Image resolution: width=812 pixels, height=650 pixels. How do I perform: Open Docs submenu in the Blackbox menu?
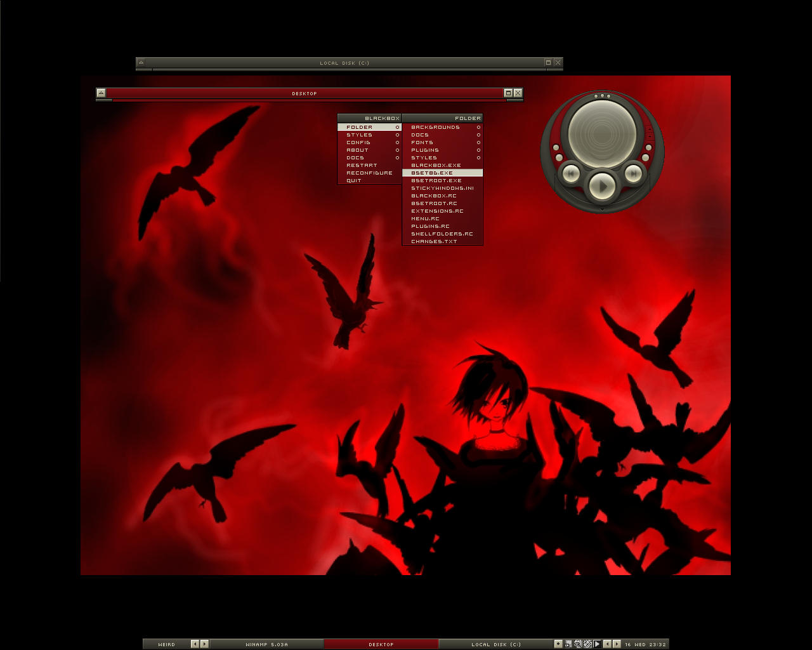tap(369, 157)
